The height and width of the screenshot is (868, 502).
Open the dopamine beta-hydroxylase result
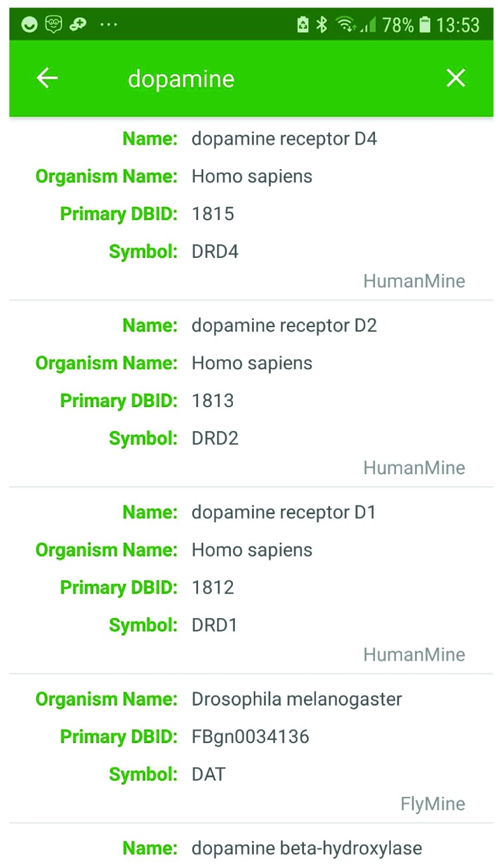pyautogui.click(x=251, y=846)
